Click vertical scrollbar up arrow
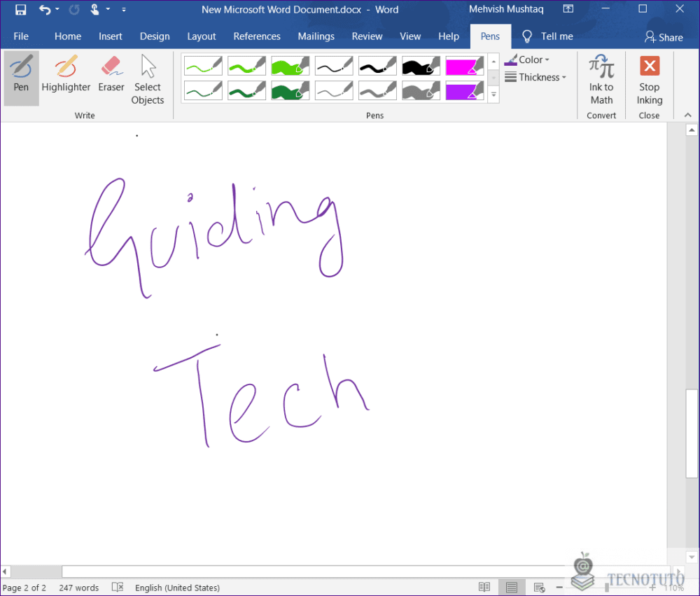This screenshot has width=700, height=596. (692, 130)
